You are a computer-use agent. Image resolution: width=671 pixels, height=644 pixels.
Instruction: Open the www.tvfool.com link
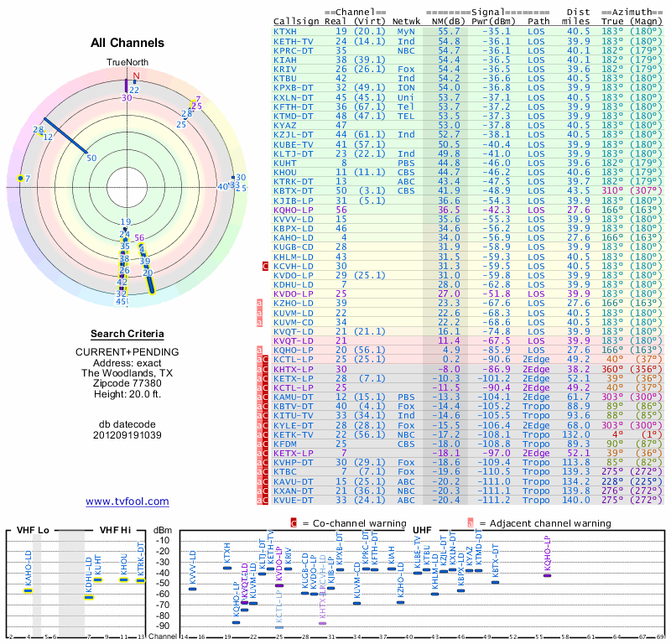click(127, 501)
